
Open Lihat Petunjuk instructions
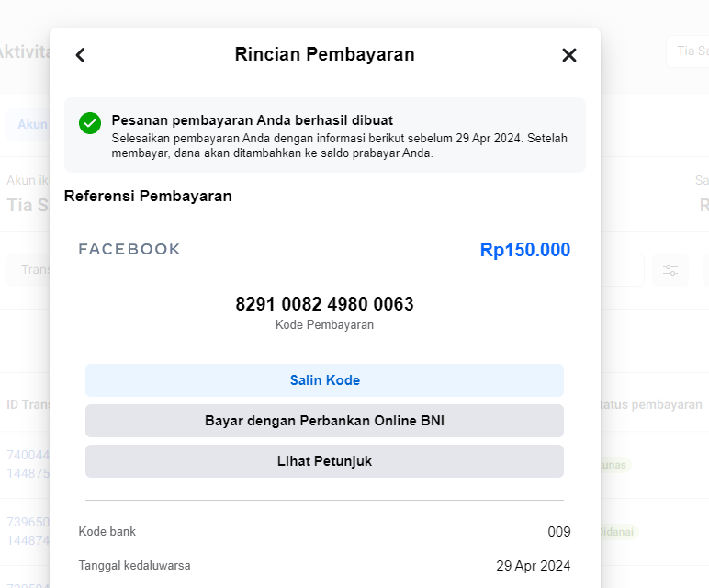[325, 461]
